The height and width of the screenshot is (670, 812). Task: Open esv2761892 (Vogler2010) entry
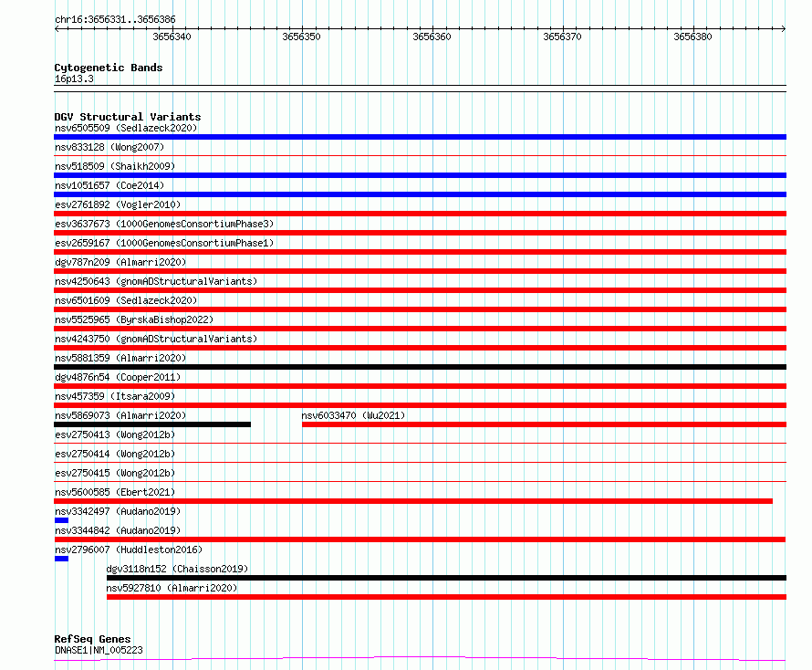(118, 204)
